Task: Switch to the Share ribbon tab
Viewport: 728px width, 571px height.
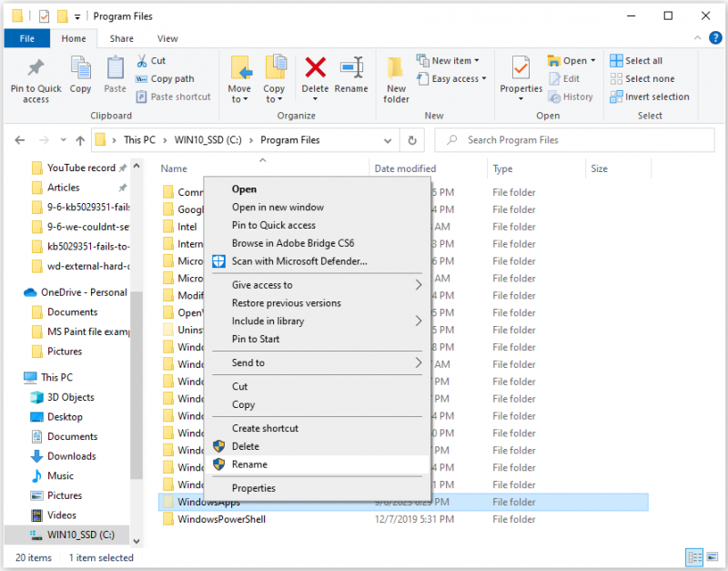Action: point(122,38)
